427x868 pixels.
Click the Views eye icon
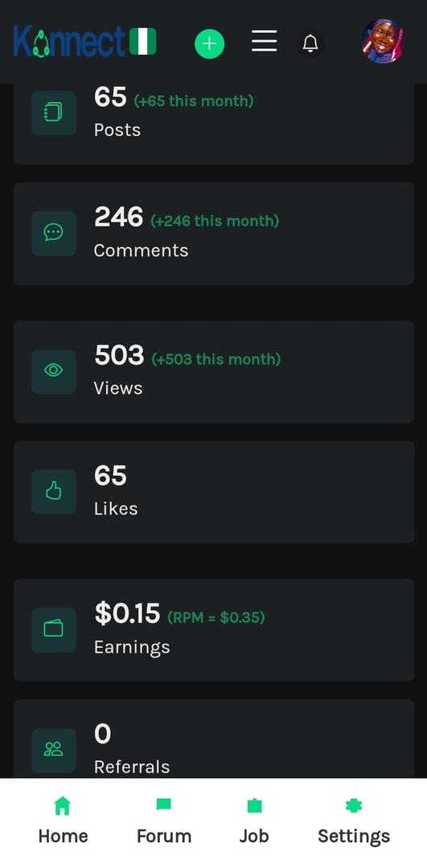click(53, 371)
